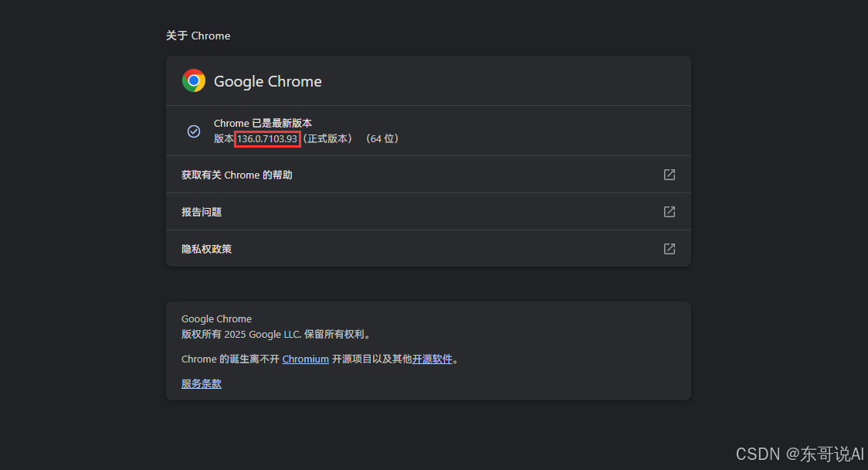Open external link icon for 报告问题
This screenshot has width=868, height=470.
670,212
